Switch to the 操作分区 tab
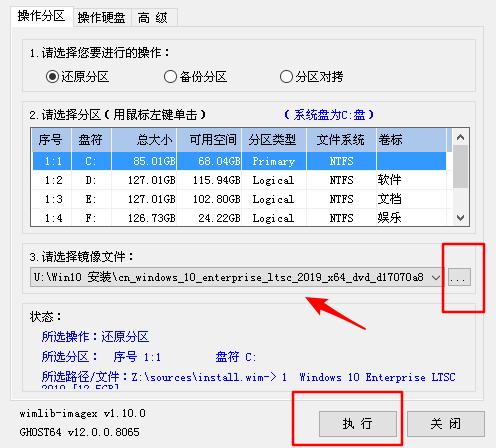This screenshot has width=496, height=448. tap(41, 16)
